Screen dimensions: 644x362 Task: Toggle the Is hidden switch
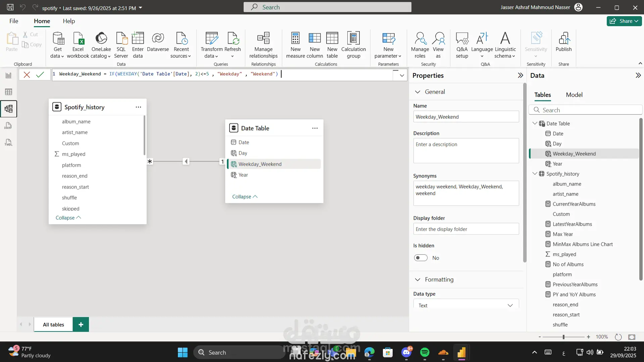(x=420, y=258)
